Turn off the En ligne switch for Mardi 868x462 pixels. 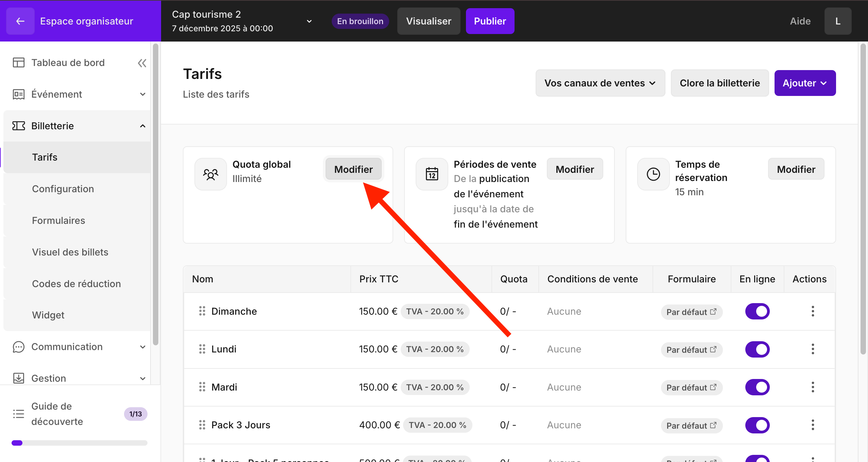[757, 387]
